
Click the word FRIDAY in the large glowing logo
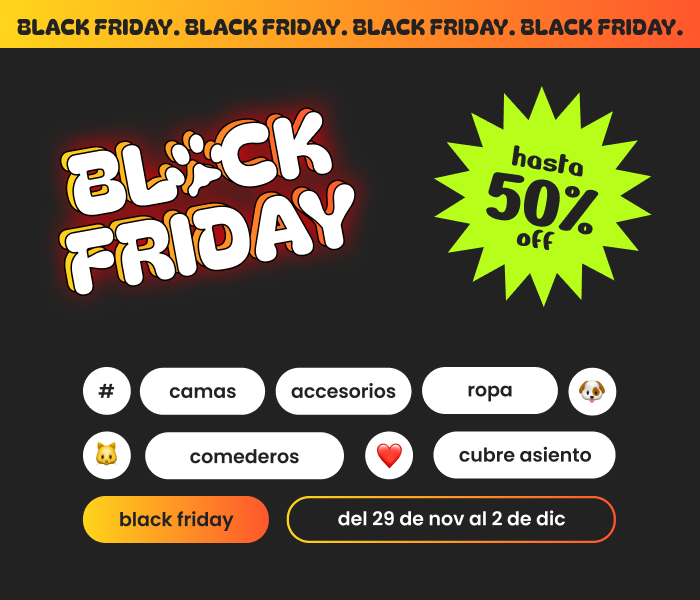[x=215, y=237]
